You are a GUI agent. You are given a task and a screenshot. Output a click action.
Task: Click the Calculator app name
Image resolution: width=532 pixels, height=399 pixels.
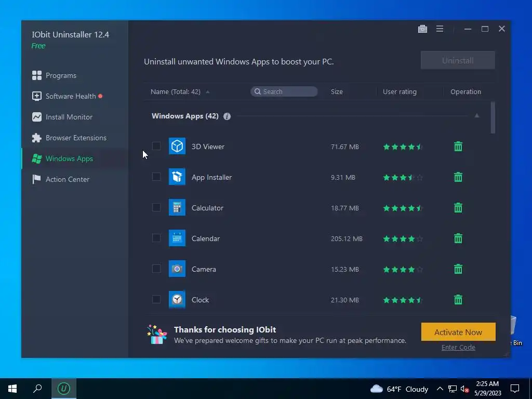207,208
